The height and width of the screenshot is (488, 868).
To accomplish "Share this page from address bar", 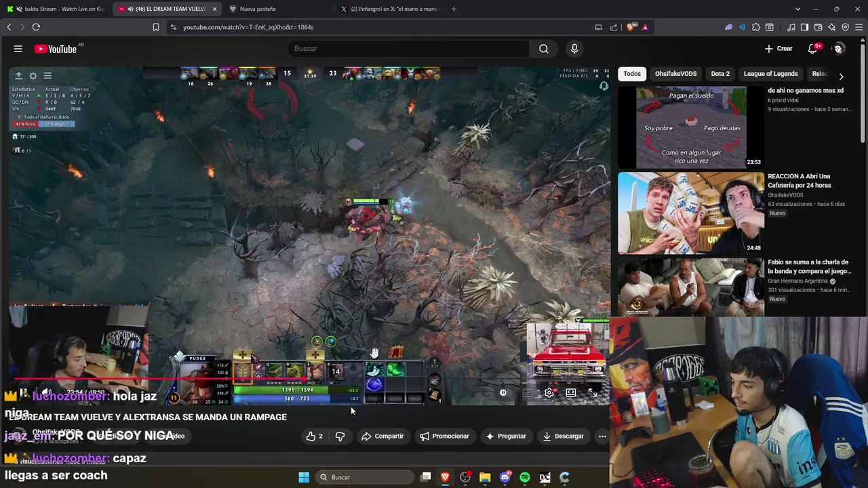I will 614,27.
